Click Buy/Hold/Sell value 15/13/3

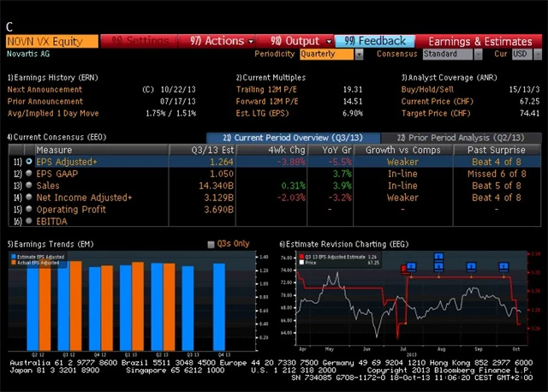tap(524, 89)
